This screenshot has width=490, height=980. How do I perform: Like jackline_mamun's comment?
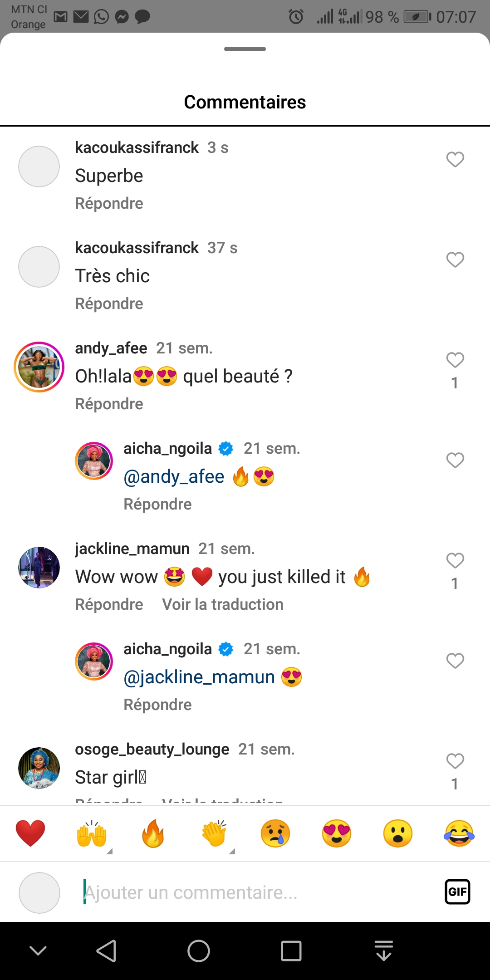click(455, 560)
